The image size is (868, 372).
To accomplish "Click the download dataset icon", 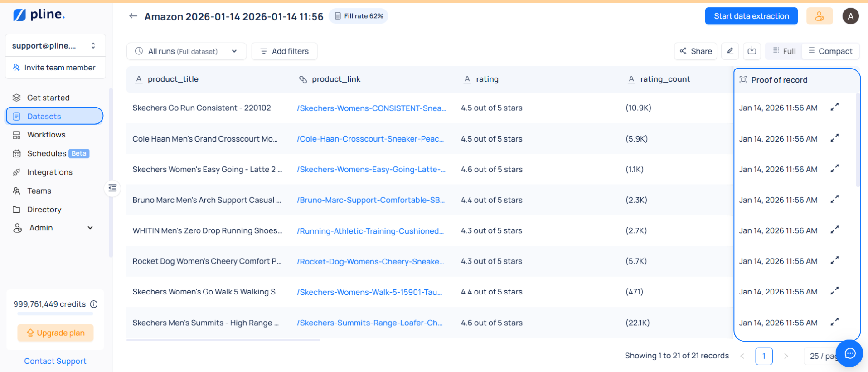I will 752,51.
